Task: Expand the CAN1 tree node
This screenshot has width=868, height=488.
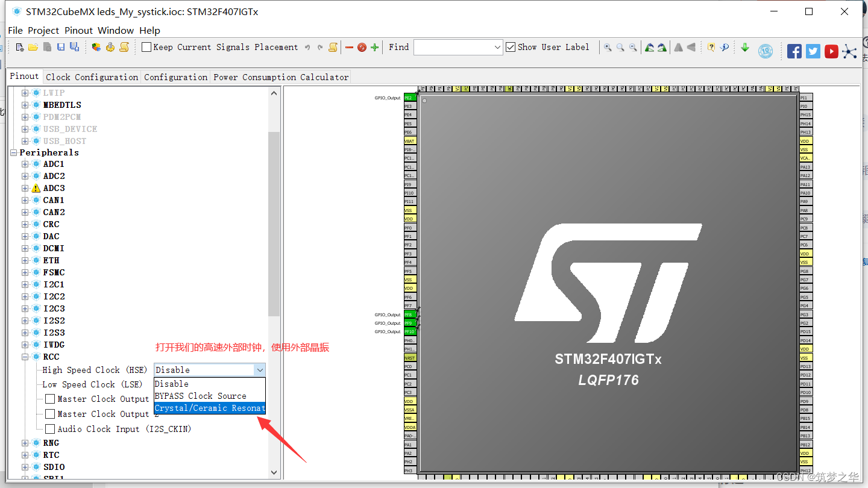Action: (25, 200)
